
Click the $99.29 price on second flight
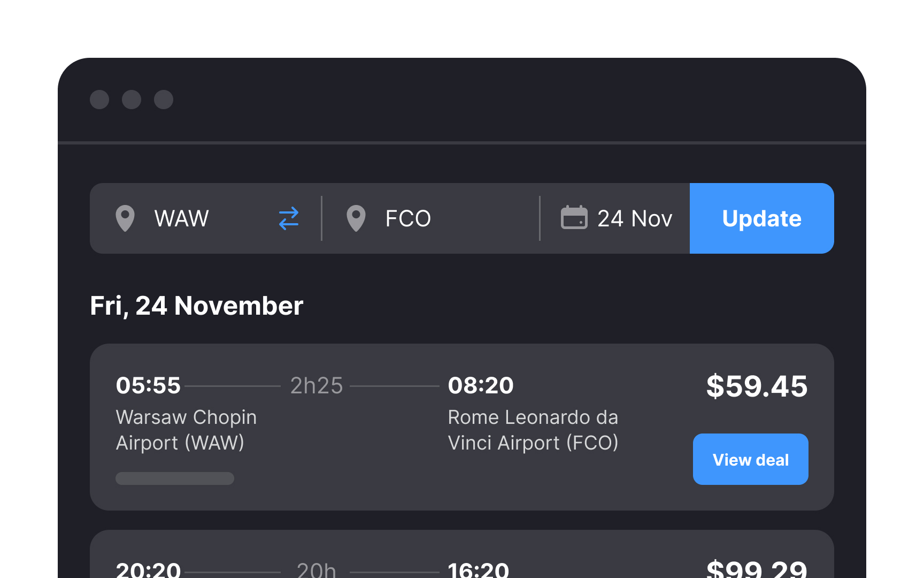tap(757, 569)
